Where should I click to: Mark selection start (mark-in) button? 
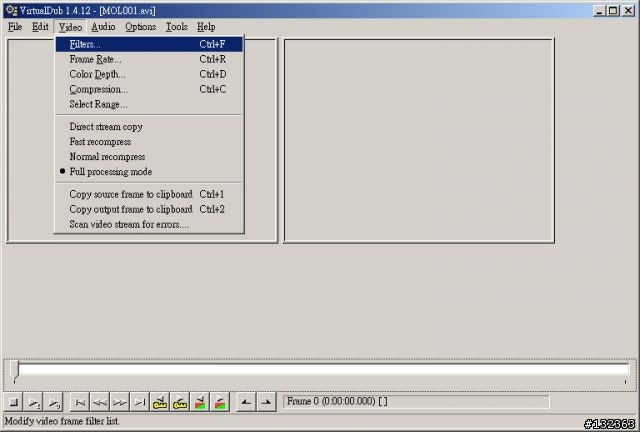tap(247, 402)
